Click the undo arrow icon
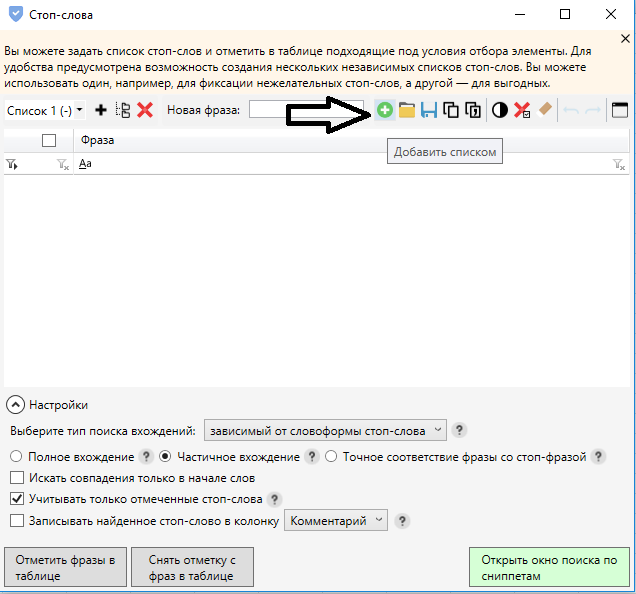 tap(571, 110)
